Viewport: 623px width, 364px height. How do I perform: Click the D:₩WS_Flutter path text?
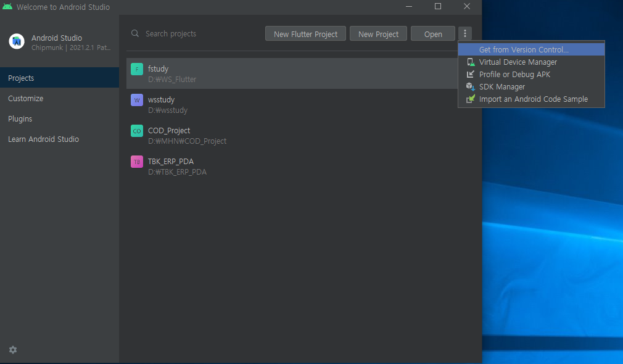point(172,80)
